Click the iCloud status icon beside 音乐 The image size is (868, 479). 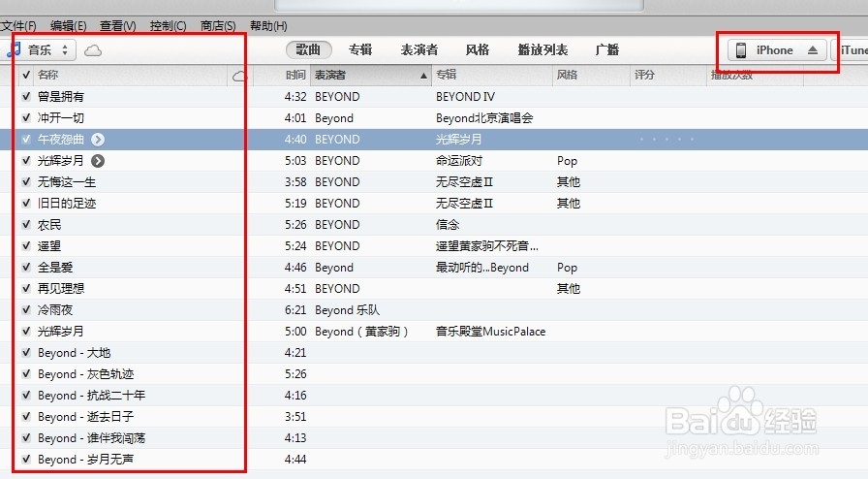pyautogui.click(x=93, y=50)
